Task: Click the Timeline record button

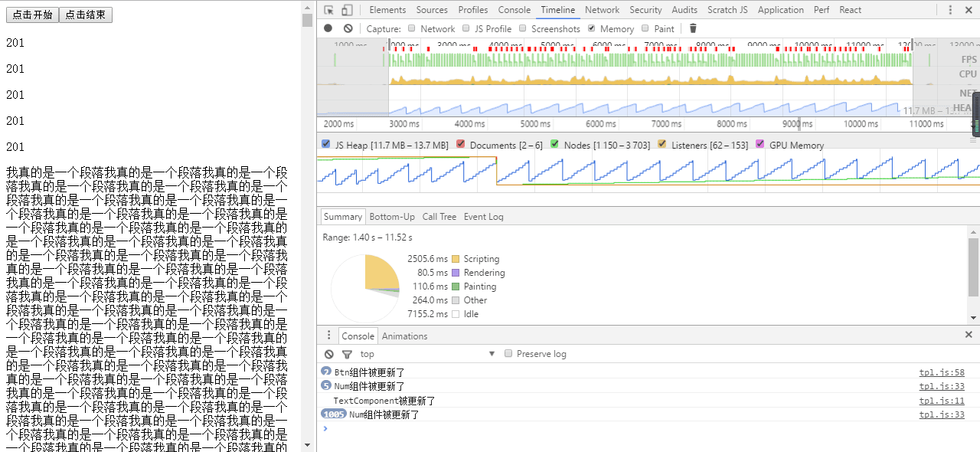Action: [328, 28]
